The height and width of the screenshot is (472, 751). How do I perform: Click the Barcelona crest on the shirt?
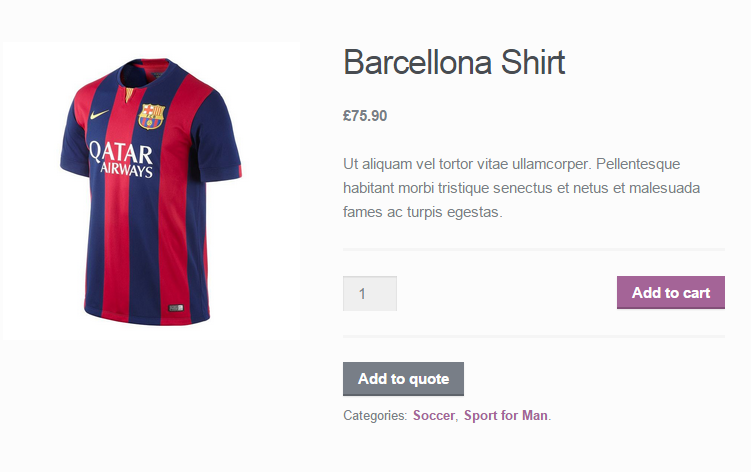[151, 114]
